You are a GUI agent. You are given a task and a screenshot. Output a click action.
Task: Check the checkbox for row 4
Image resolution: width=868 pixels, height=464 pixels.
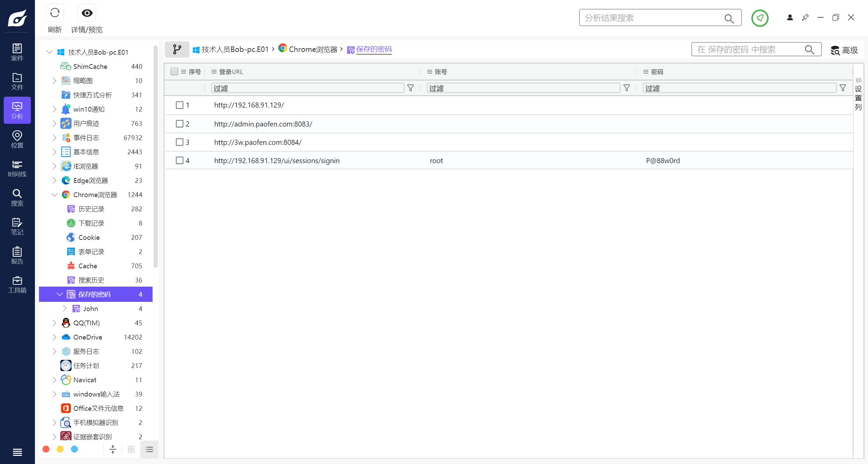point(180,160)
